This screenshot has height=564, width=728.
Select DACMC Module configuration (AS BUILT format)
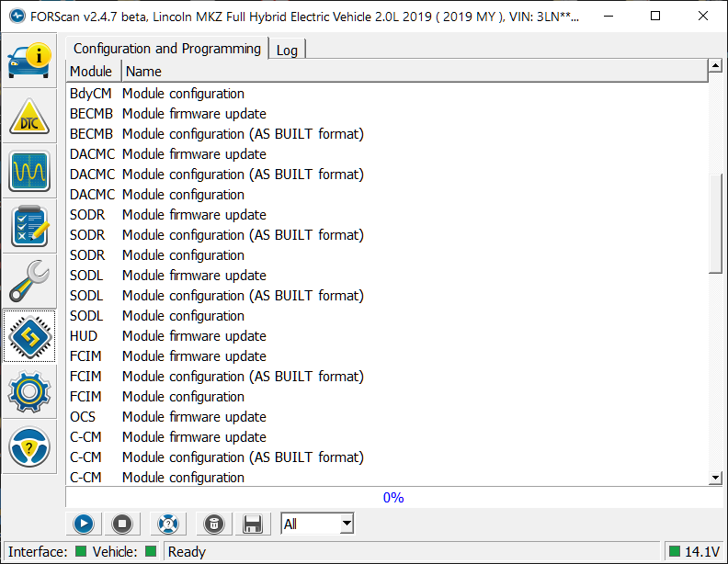click(387, 175)
